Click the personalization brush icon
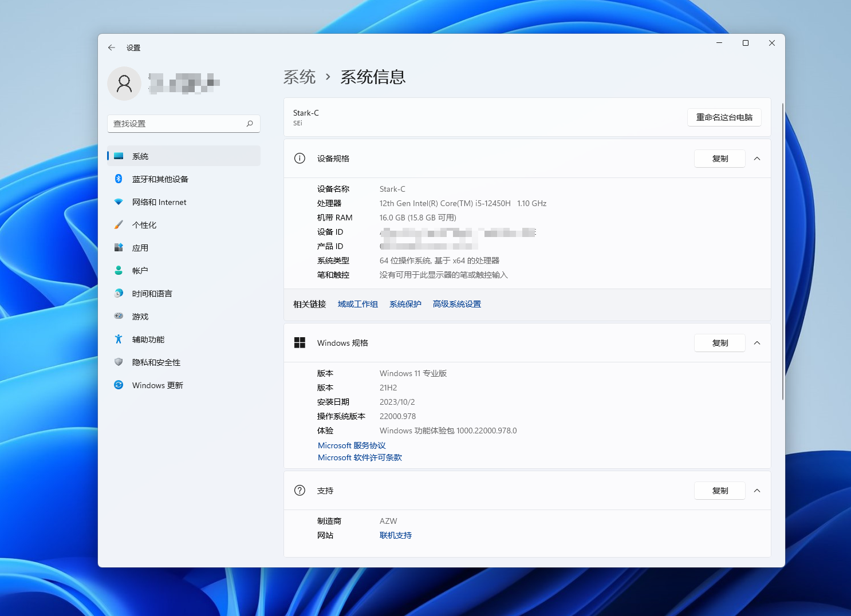 [x=119, y=224]
